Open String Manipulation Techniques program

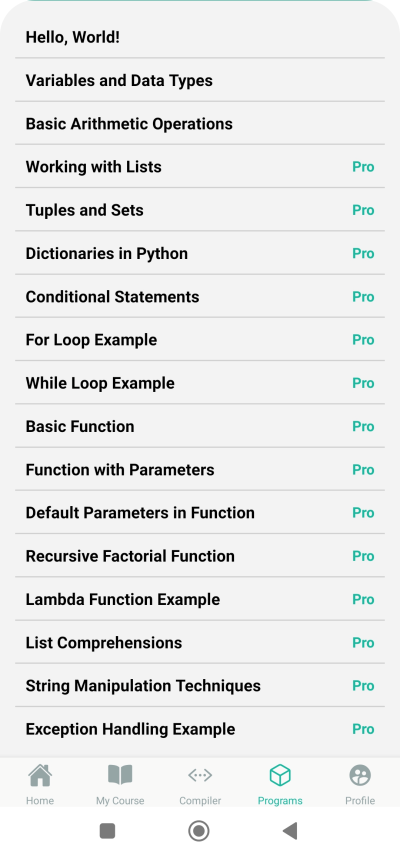point(200,685)
